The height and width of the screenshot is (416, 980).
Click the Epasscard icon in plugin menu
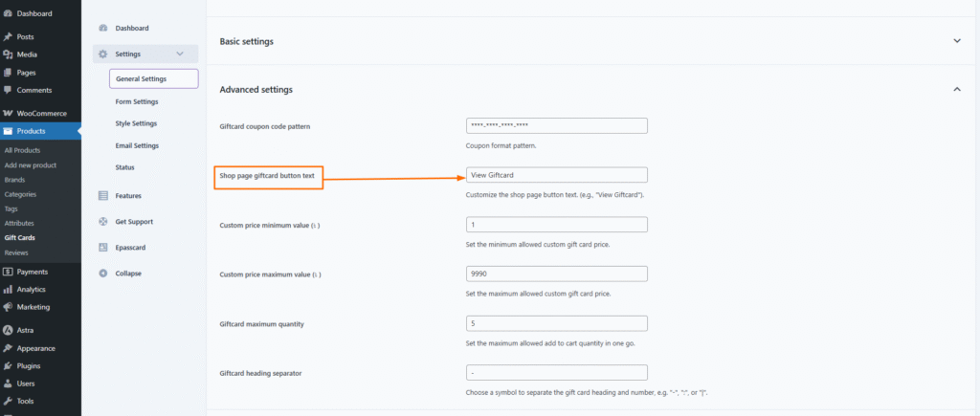(x=103, y=247)
